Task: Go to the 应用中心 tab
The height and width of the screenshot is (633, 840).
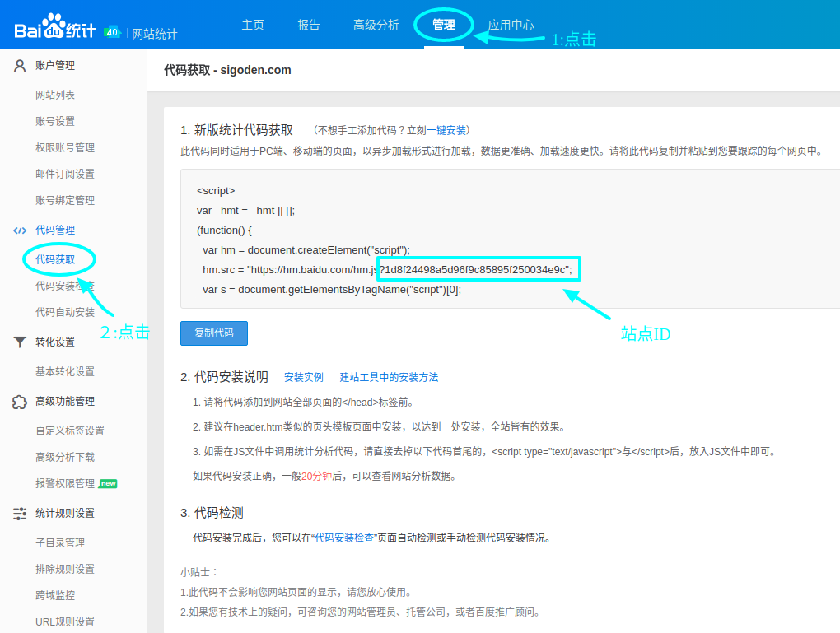Action: point(511,26)
